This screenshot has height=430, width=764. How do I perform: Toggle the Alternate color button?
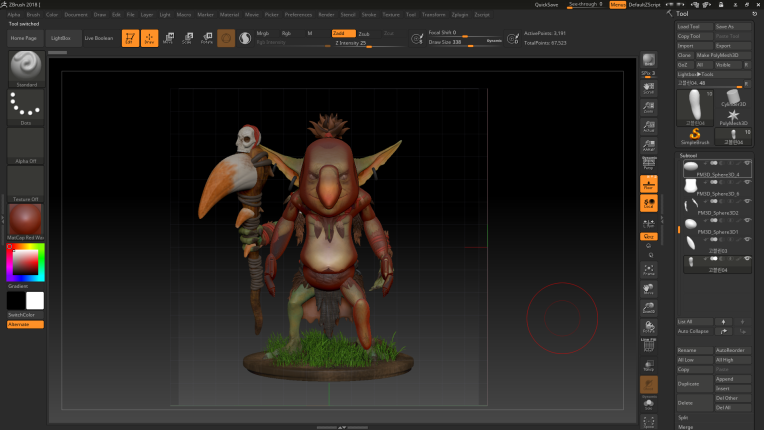(x=25, y=324)
